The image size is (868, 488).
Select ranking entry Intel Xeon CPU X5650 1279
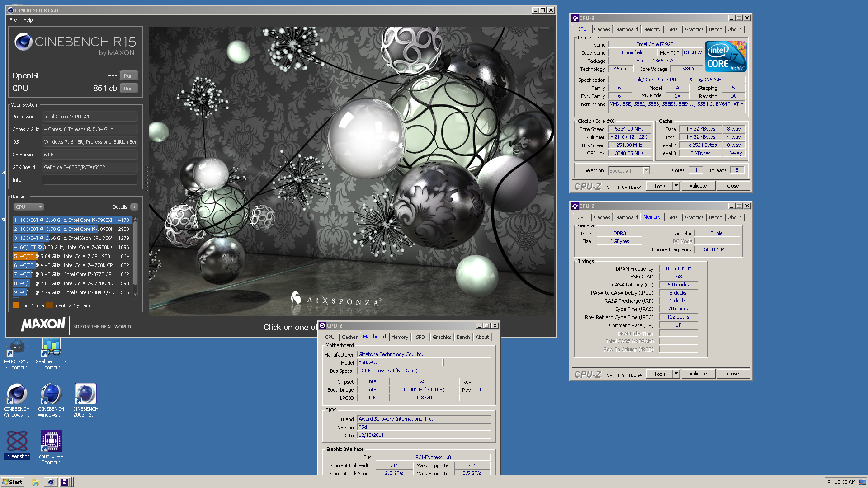(x=72, y=238)
